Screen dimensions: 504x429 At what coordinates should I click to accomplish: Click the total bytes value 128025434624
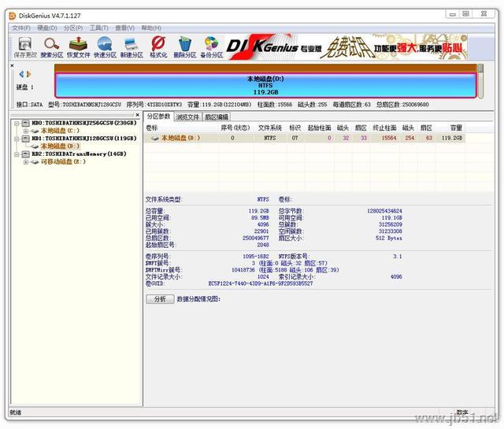coord(384,211)
